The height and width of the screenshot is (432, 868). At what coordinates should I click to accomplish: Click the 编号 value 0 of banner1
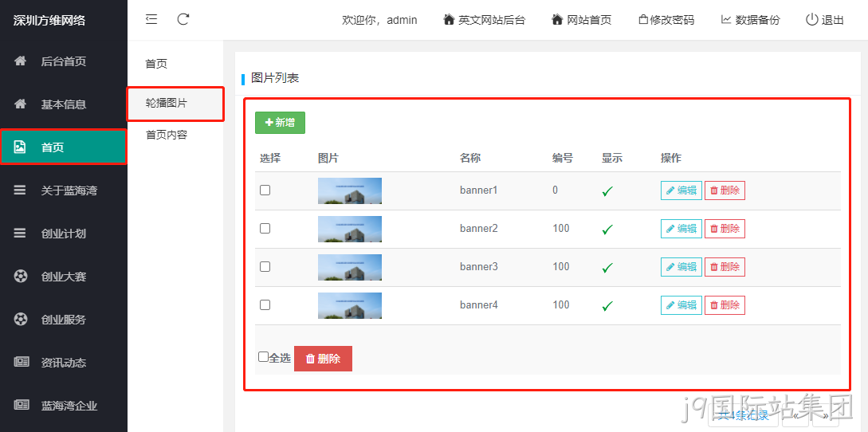pos(556,190)
